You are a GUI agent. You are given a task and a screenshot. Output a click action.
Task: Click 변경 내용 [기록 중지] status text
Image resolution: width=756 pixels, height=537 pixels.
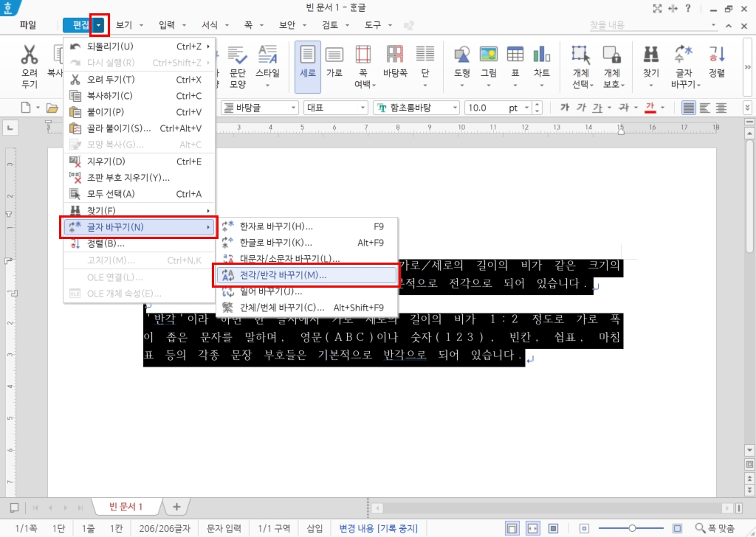(379, 528)
